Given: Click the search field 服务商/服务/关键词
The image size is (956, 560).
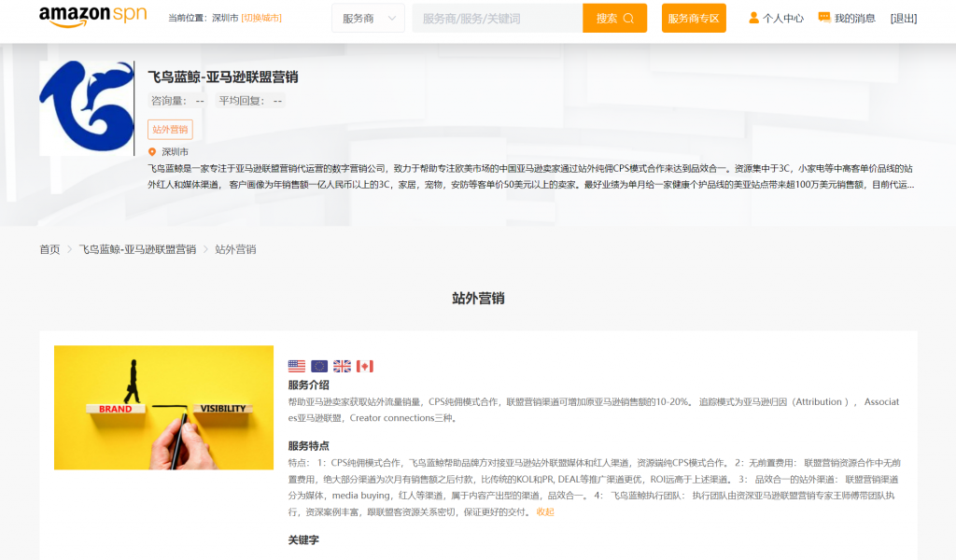Looking at the screenshot, I should 498,19.
